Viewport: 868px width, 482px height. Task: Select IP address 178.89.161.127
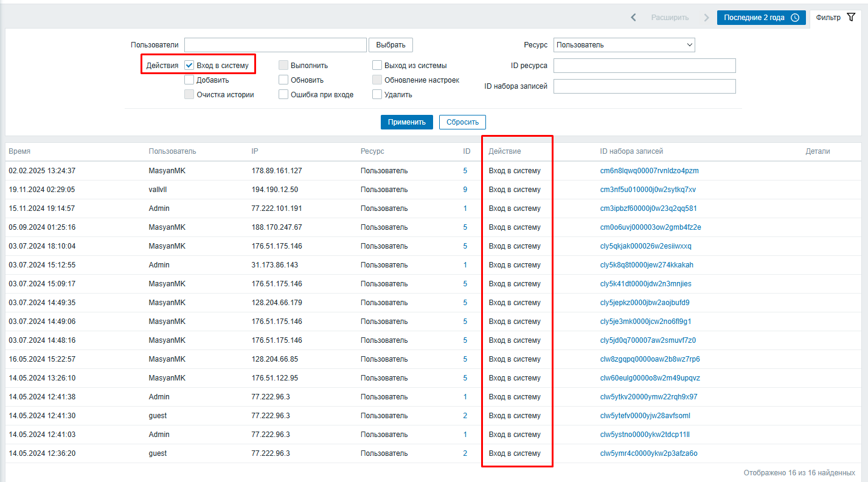point(277,171)
